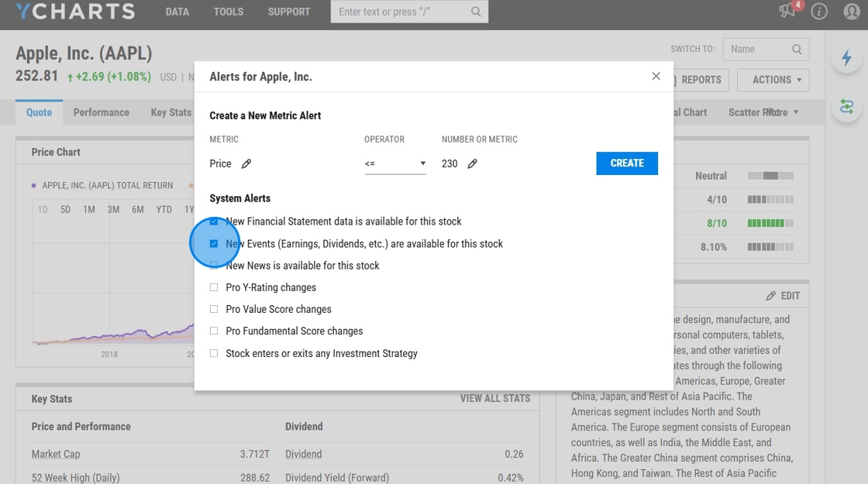Click the Switch To search magnifier icon
Image resolution: width=868 pixels, height=484 pixels.
point(797,50)
